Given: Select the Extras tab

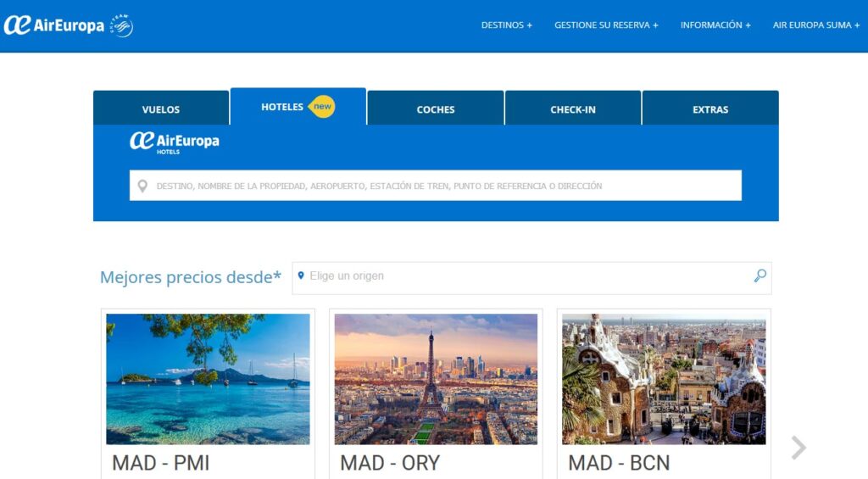Looking at the screenshot, I should [x=710, y=108].
